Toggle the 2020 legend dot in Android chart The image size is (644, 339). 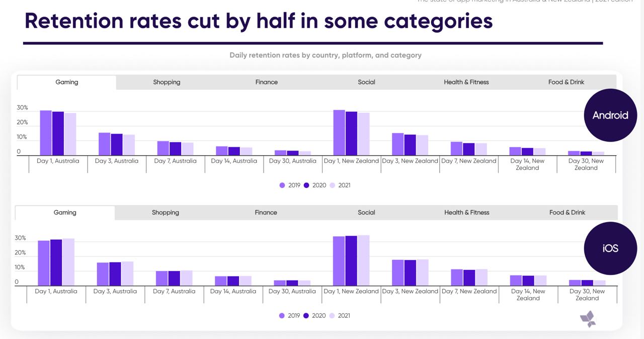[x=306, y=185]
